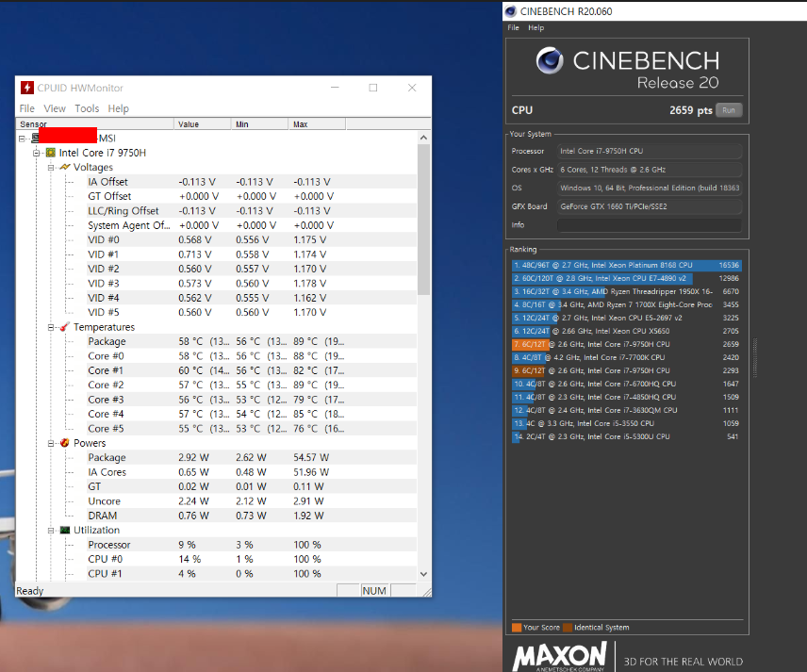The image size is (807, 672).
Task: Click the HWMonitor vertical scrollbar thumb
Action: coord(423,220)
